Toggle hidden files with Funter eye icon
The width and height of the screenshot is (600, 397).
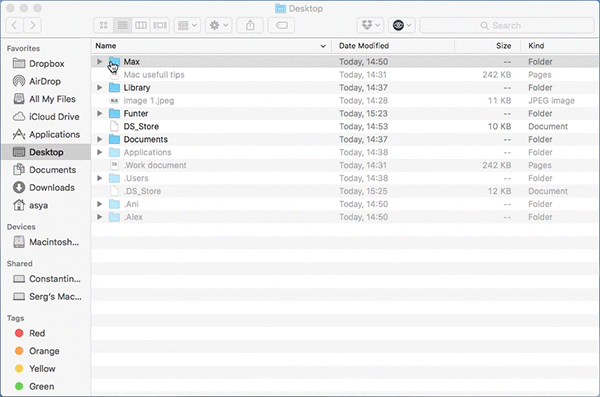[402, 26]
